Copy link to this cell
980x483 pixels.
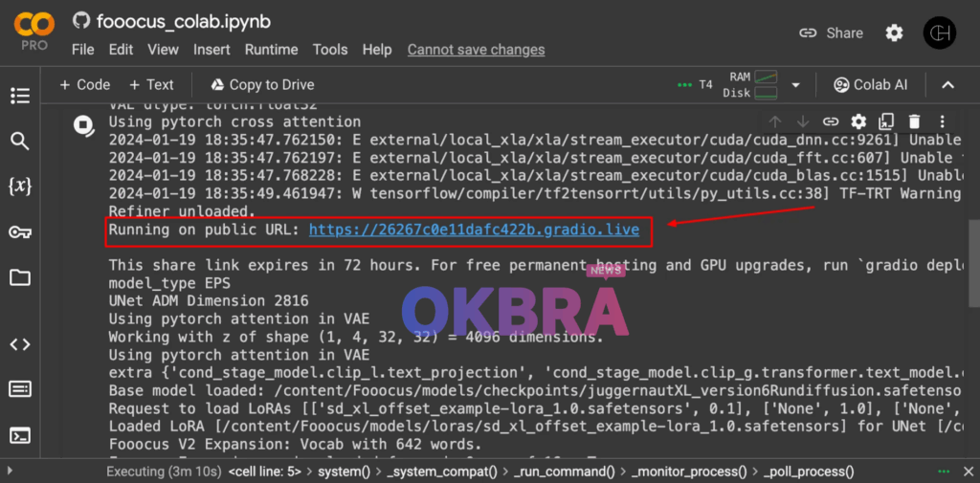[831, 121]
